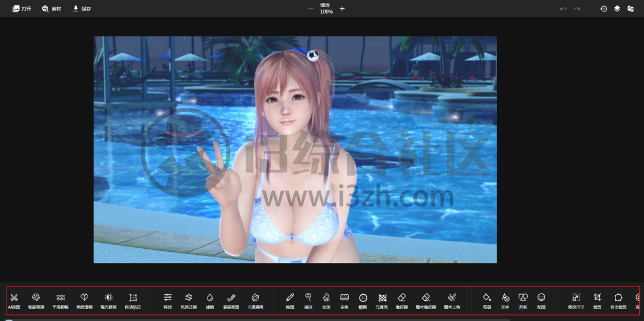The image size is (644, 321).
Task: Select the AI抠图 cutout tool
Action: pyautogui.click(x=14, y=301)
